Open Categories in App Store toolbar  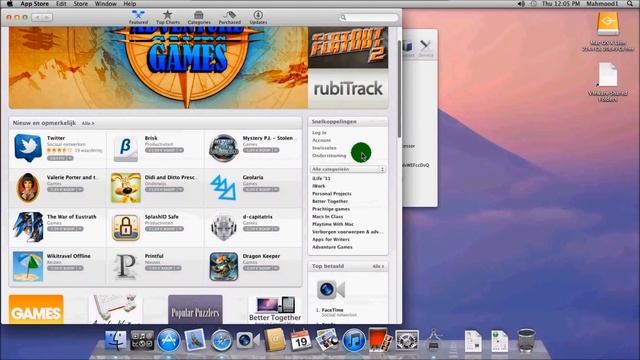coord(199,17)
